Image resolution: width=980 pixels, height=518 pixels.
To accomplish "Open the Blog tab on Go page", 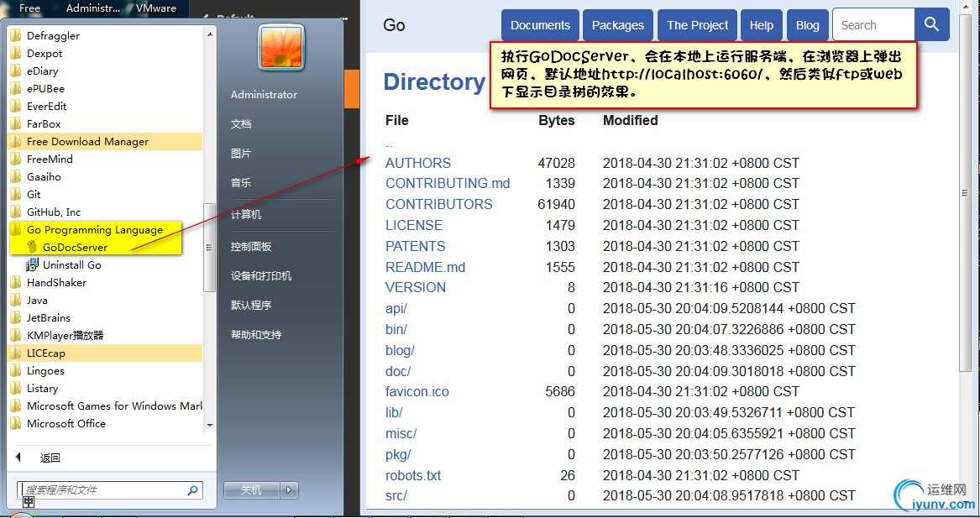I will click(808, 25).
